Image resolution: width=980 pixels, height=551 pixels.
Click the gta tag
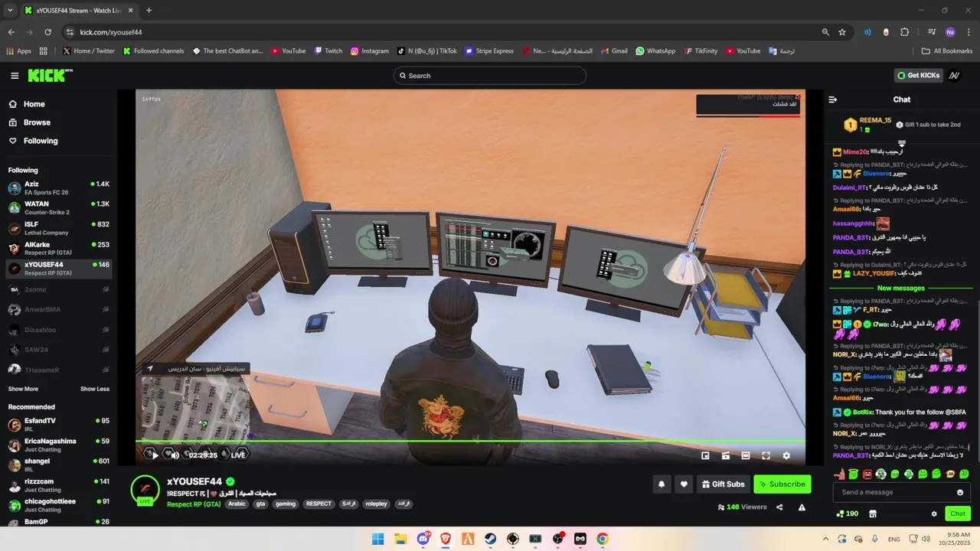click(x=261, y=504)
